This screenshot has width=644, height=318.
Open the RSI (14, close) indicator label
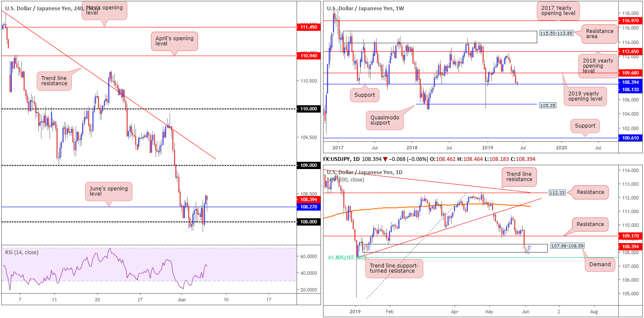(22, 253)
